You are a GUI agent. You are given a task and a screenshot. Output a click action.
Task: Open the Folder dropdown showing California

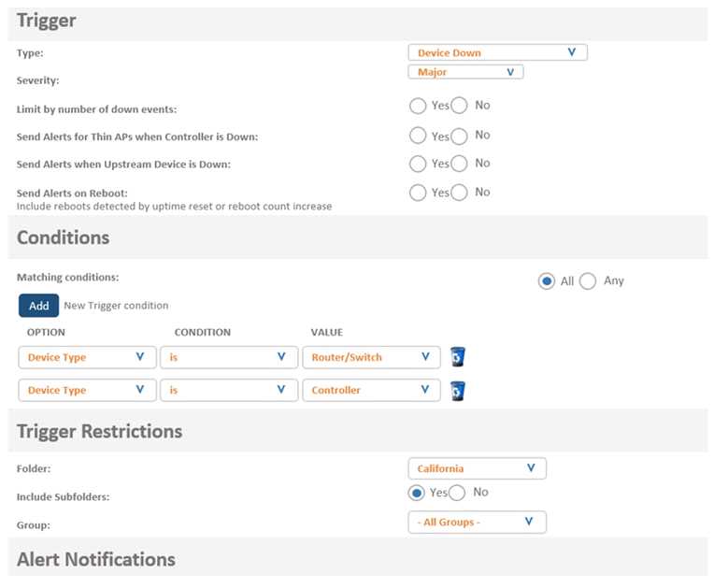click(477, 468)
